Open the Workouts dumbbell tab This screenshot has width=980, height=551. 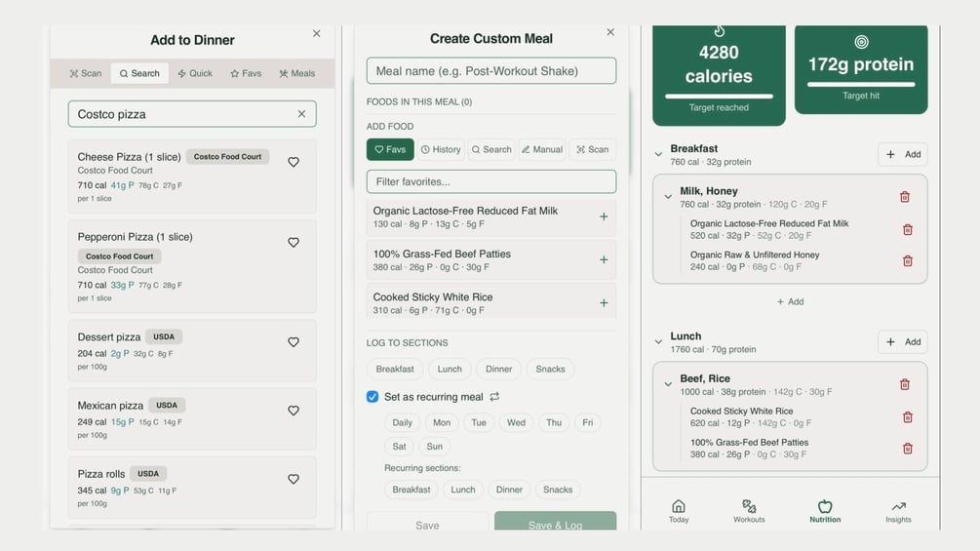(749, 510)
